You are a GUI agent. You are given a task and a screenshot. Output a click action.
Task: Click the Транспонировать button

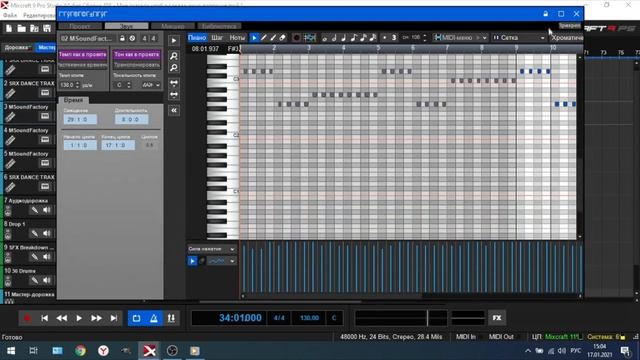137,65
